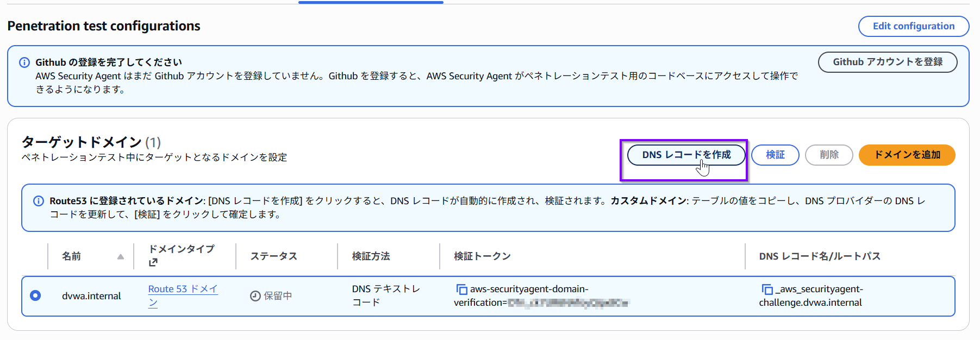Click the active tab underline indicator
This screenshot has width=980, height=340.
point(371,2)
